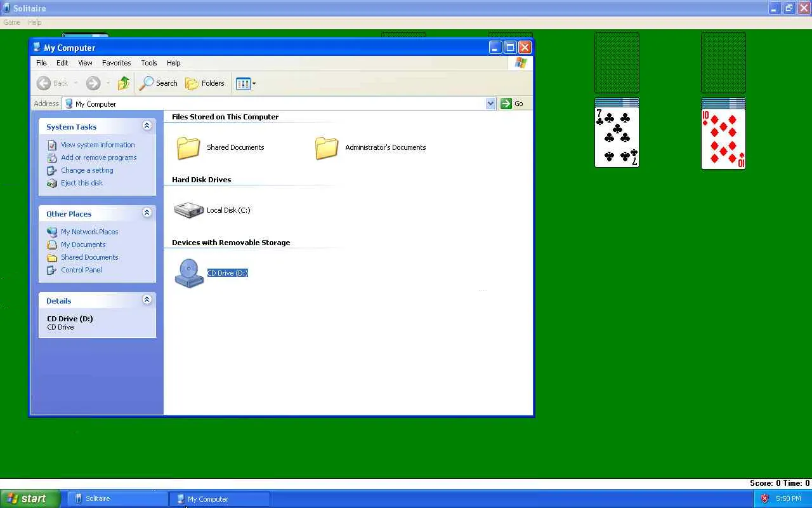Click the My Network Places icon
The height and width of the screenshot is (508, 812).
pos(52,232)
